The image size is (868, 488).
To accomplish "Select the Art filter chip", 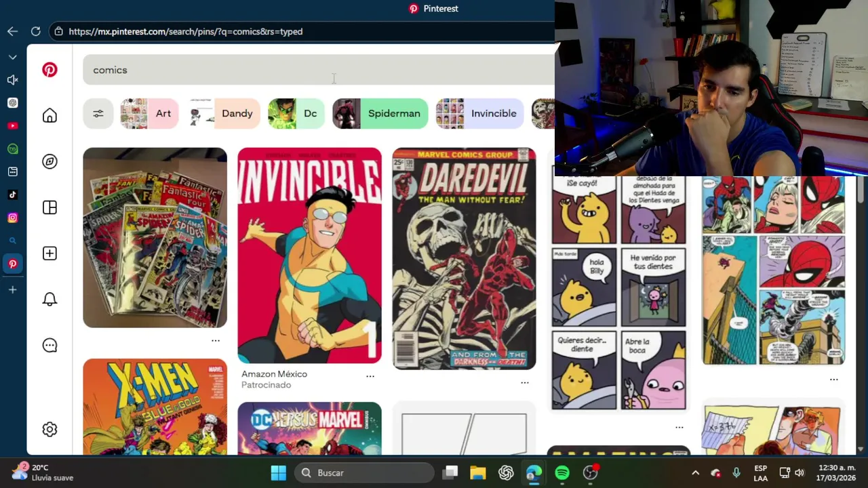I will [x=149, y=113].
